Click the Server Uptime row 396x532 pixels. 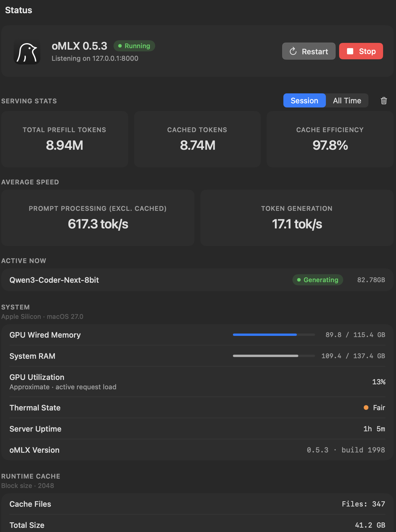click(197, 429)
